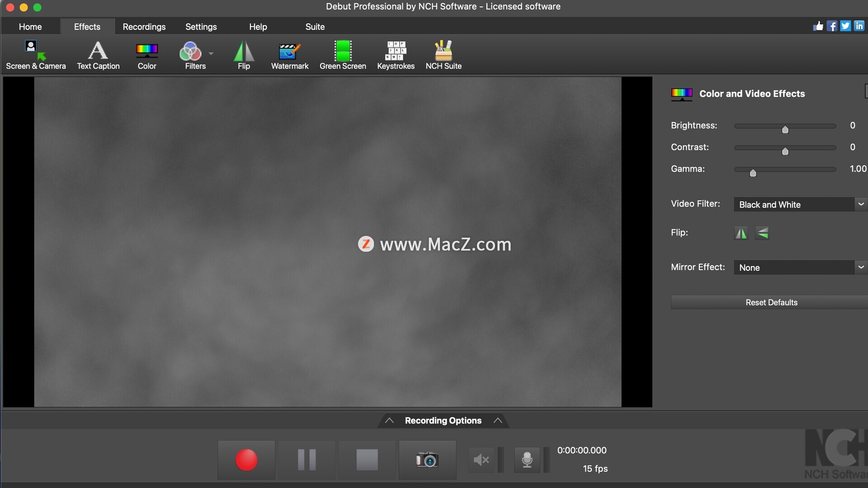Click the NCH Software logo

pyautogui.click(x=836, y=454)
